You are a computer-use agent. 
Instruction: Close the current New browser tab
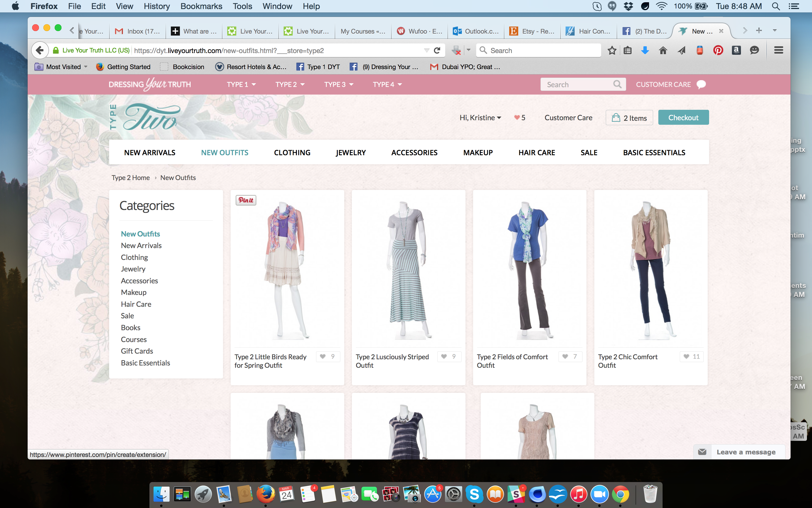pos(721,31)
